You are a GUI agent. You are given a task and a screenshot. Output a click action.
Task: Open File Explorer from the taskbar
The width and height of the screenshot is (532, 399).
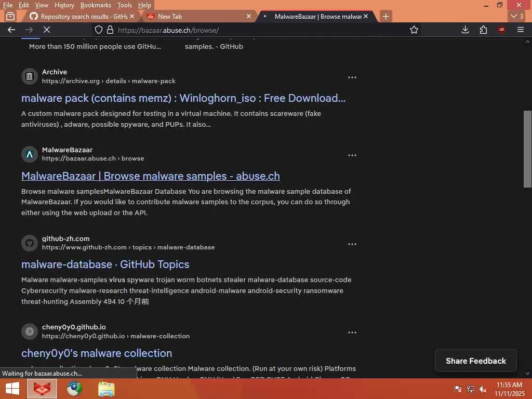pyautogui.click(x=106, y=389)
